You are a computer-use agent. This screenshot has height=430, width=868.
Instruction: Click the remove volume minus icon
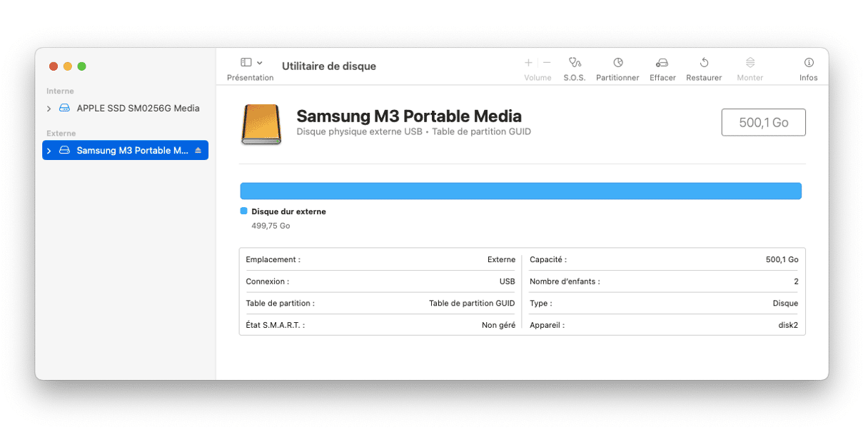(x=547, y=63)
